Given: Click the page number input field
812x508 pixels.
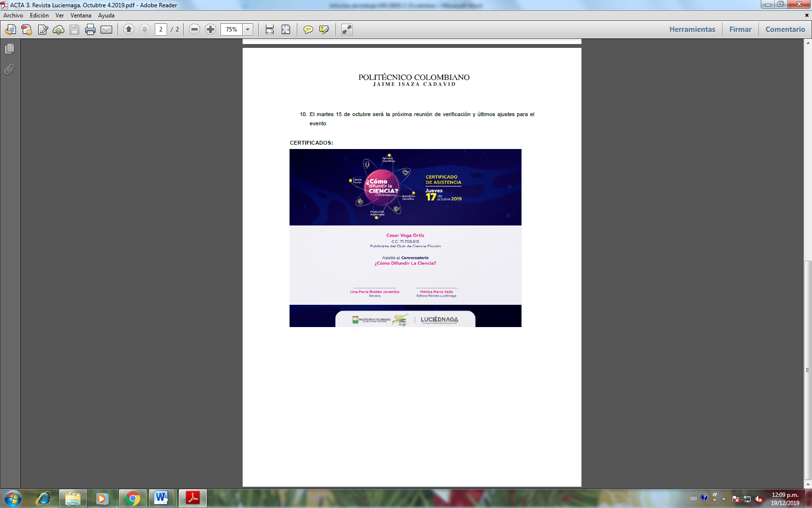Looking at the screenshot, I should click(161, 30).
